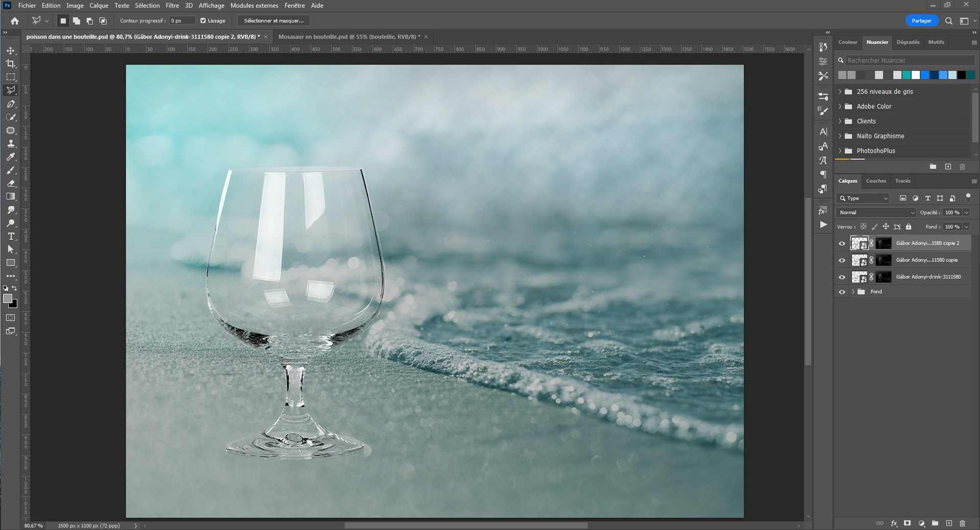Viewport: 980px width, 530px height.
Task: Select the Eraser tool
Action: [x=11, y=183]
